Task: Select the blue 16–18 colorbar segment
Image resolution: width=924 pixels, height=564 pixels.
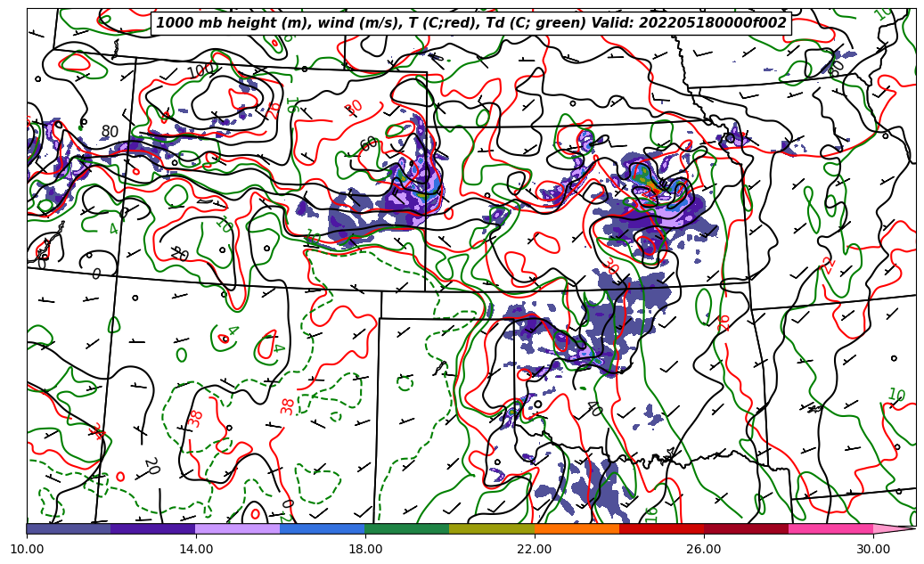Action: (322, 528)
